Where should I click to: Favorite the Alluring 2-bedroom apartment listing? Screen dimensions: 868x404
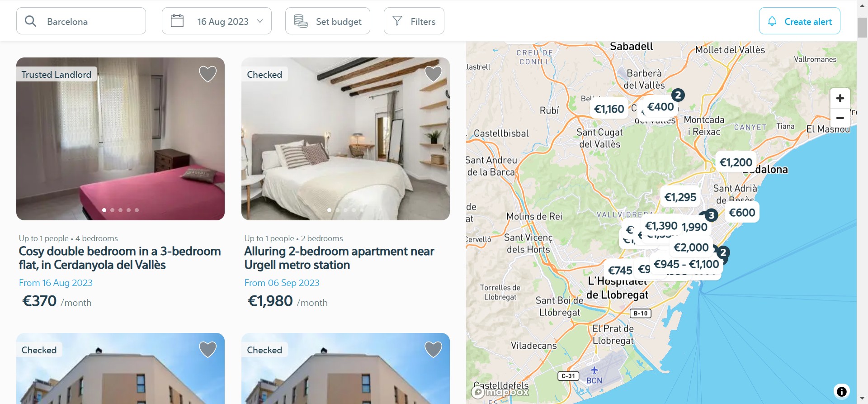433,74
